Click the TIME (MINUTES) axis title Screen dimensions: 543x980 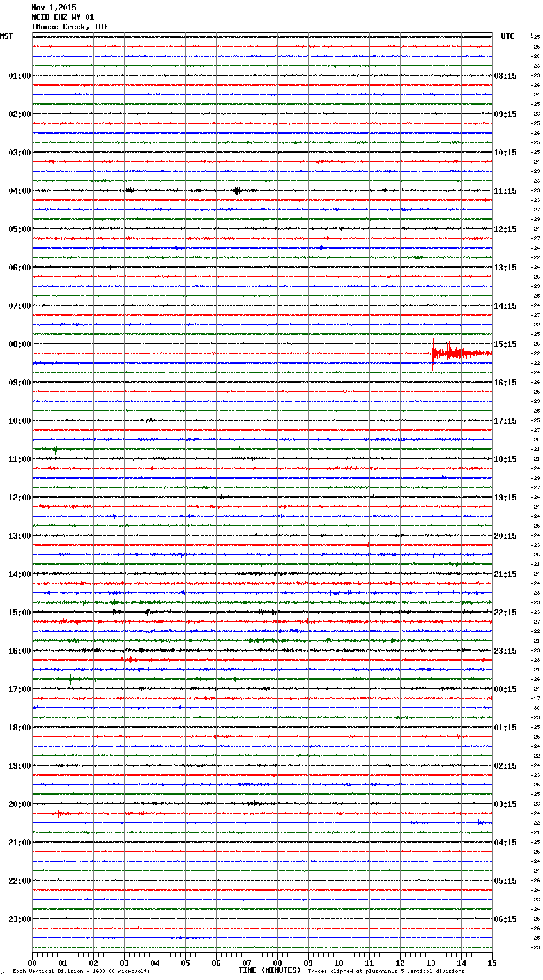(x=270, y=970)
